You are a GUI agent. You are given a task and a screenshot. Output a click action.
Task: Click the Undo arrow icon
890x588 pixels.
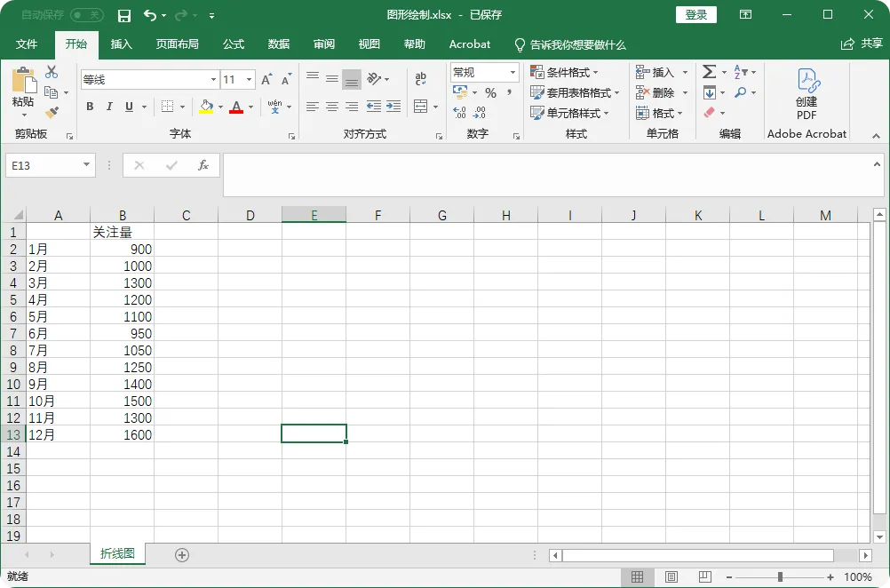[150, 15]
